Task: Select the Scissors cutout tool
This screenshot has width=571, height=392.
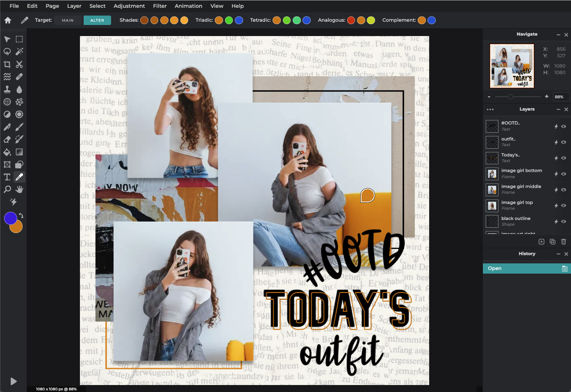Action: click(x=19, y=64)
